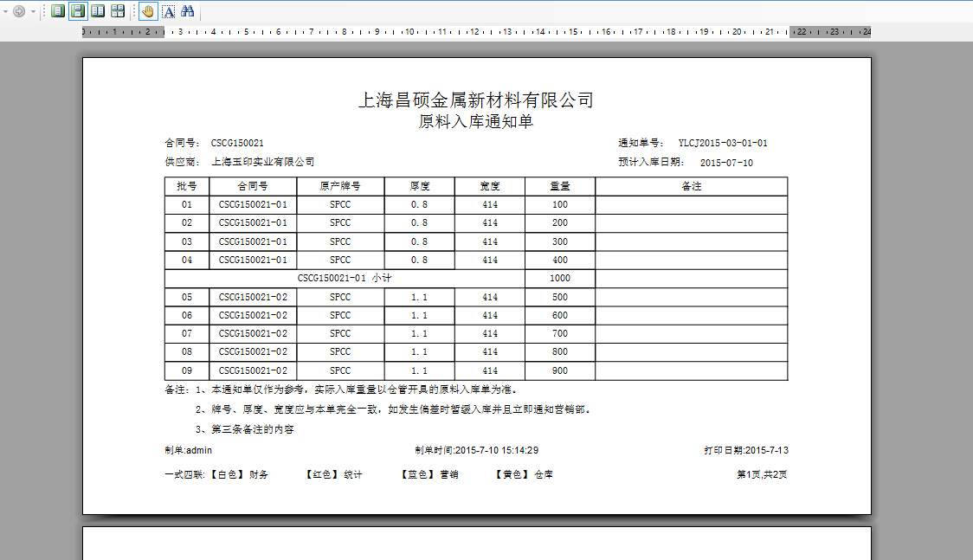Image resolution: width=973 pixels, height=560 pixels.
Task: Activate the text selection tool
Action: (x=168, y=10)
